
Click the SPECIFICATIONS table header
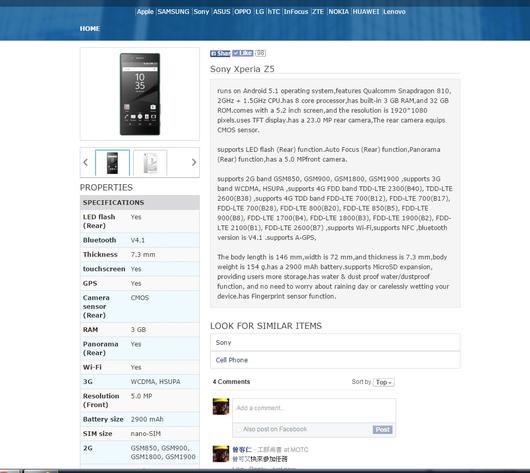tap(140, 203)
